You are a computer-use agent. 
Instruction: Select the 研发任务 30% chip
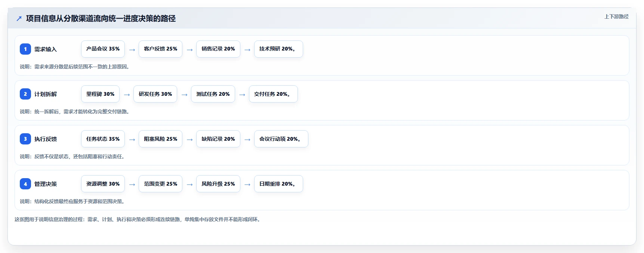coord(155,94)
